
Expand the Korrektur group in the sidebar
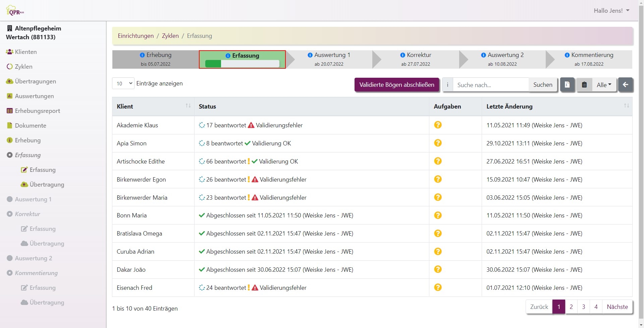click(23, 214)
